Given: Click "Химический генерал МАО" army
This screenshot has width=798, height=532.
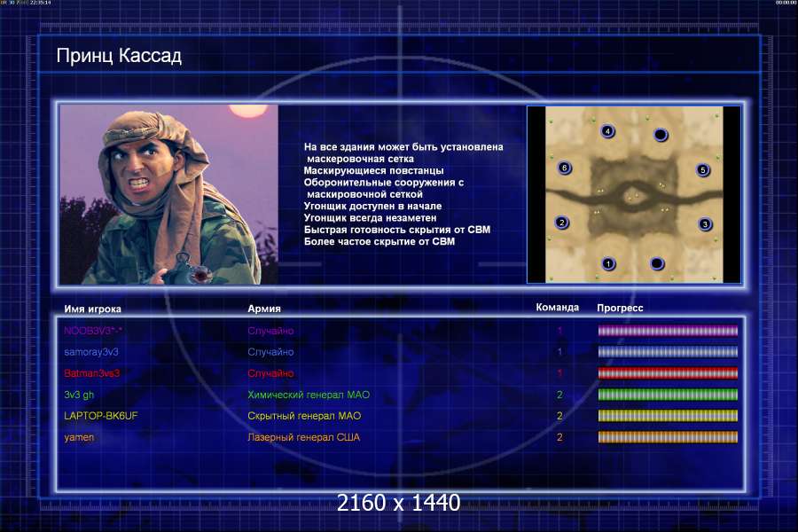Looking at the screenshot, I should tap(309, 395).
